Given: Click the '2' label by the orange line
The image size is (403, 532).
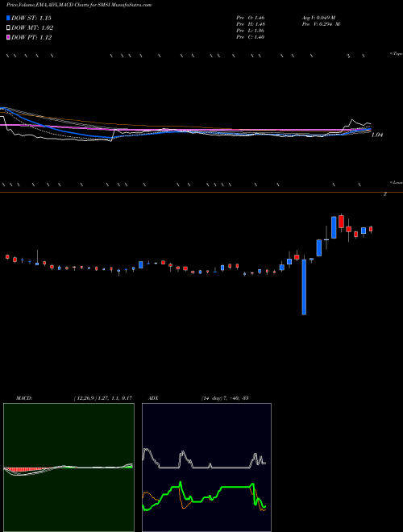Looking at the screenshot, I should pos(385,194).
